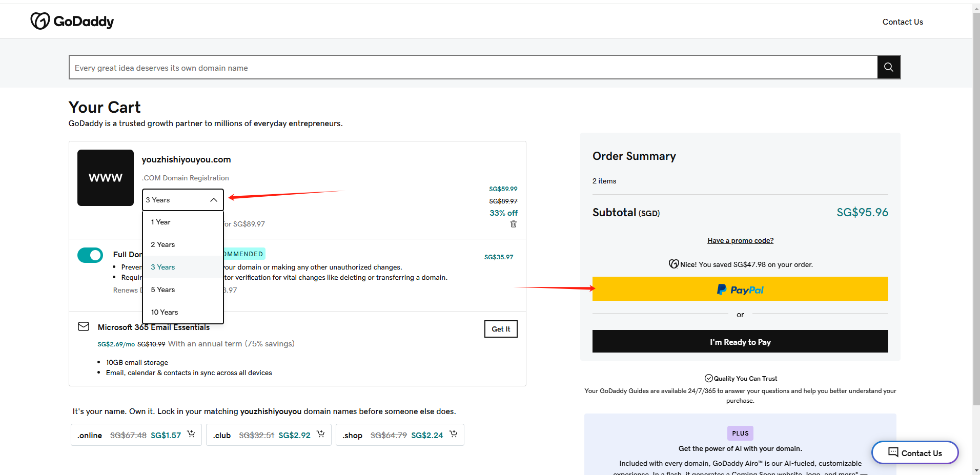Click the PLUS badge

pyautogui.click(x=740, y=433)
